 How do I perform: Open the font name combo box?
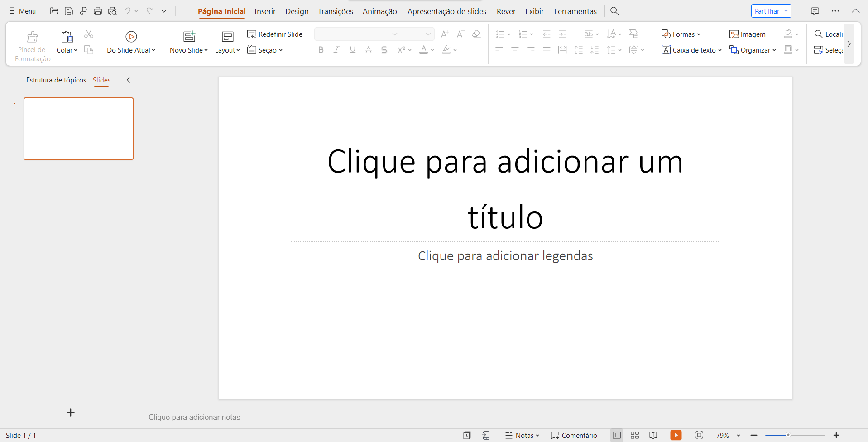(357, 34)
